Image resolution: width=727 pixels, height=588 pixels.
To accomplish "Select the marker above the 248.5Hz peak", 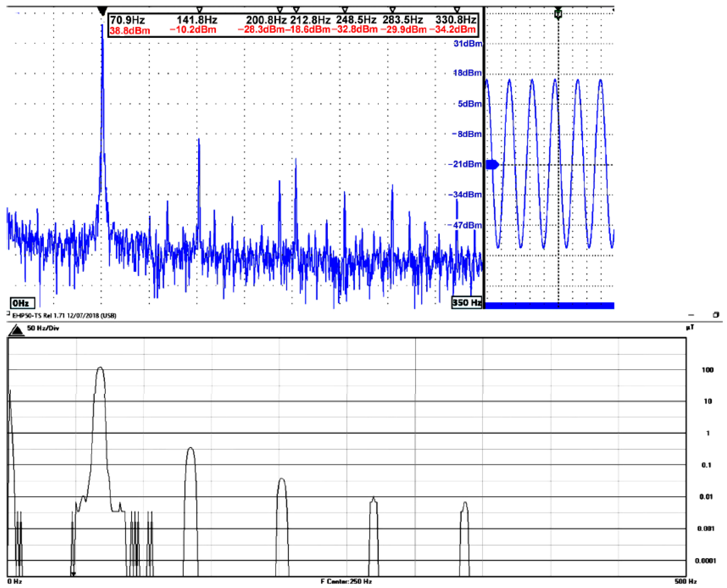I will point(345,10).
